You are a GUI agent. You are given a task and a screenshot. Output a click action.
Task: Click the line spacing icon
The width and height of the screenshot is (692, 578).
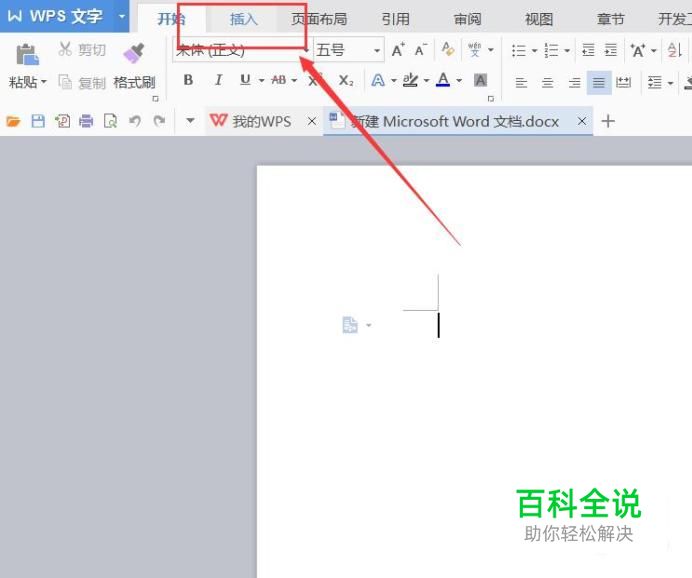click(x=654, y=82)
